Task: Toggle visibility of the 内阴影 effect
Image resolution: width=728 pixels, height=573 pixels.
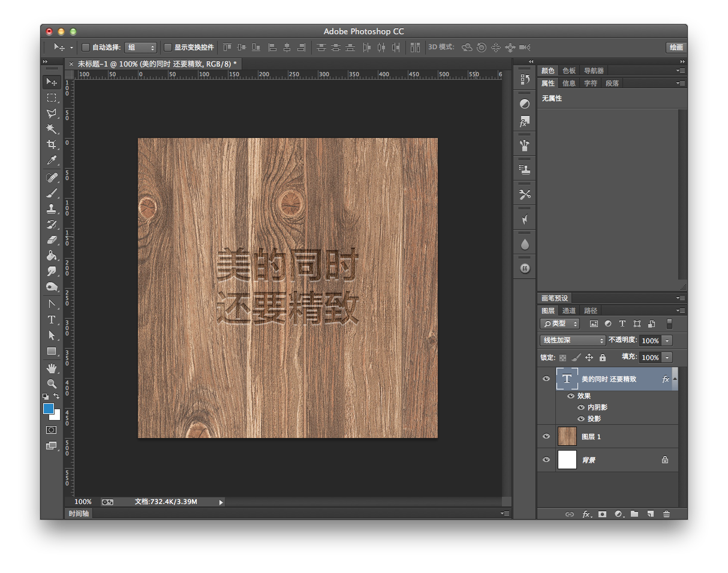Action: pos(580,407)
